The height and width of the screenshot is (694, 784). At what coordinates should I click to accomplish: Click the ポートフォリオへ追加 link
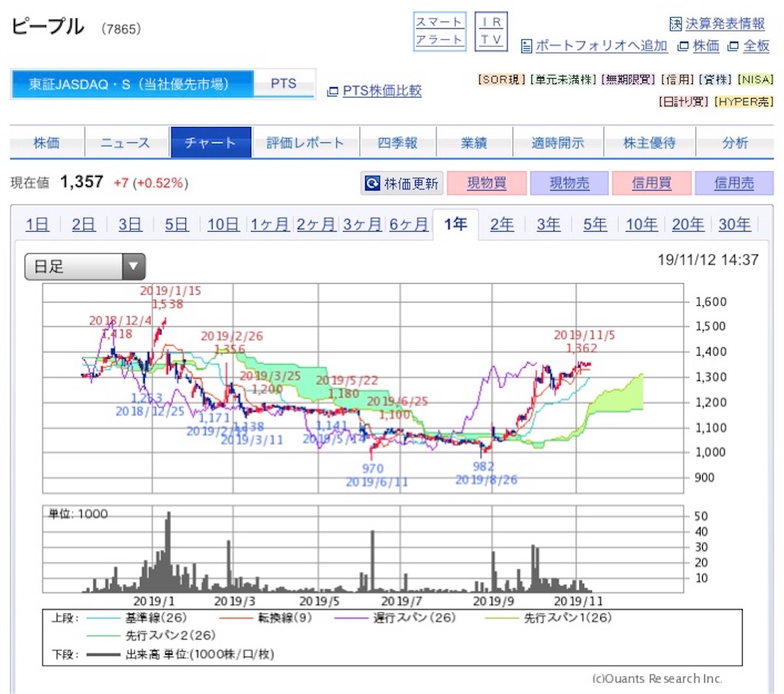pos(602,46)
